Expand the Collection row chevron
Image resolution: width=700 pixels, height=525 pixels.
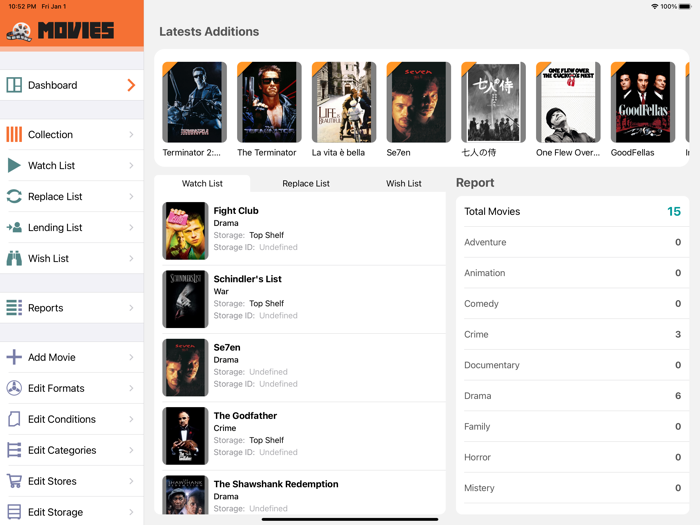tap(131, 134)
